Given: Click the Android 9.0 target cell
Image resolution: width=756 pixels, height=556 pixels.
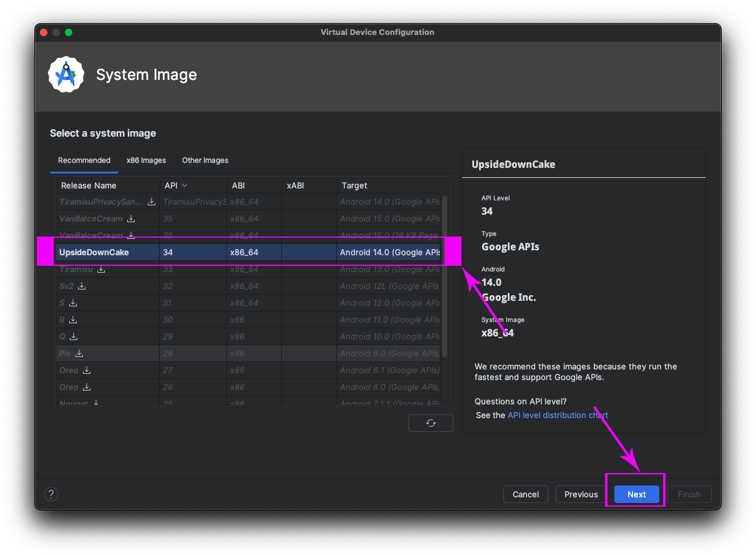Looking at the screenshot, I should [389, 354].
